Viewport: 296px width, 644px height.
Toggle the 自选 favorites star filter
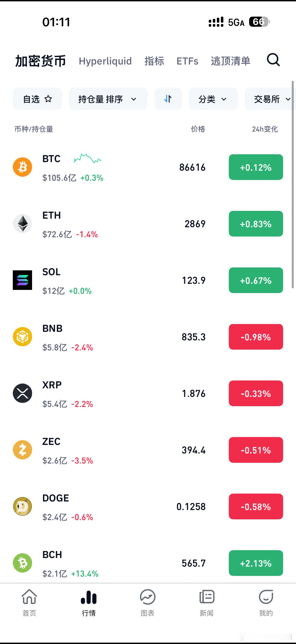(37, 99)
